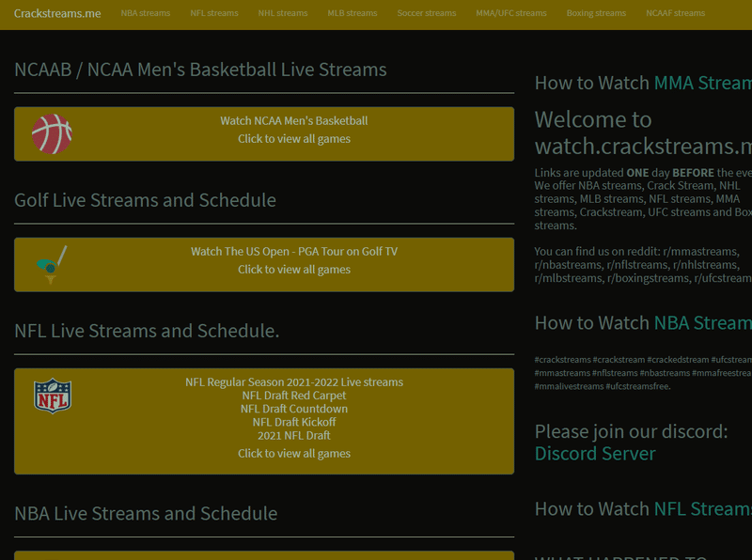Click the r/mmastreams subreddit link
Viewport: 752px width, 560px height.
(x=702, y=251)
